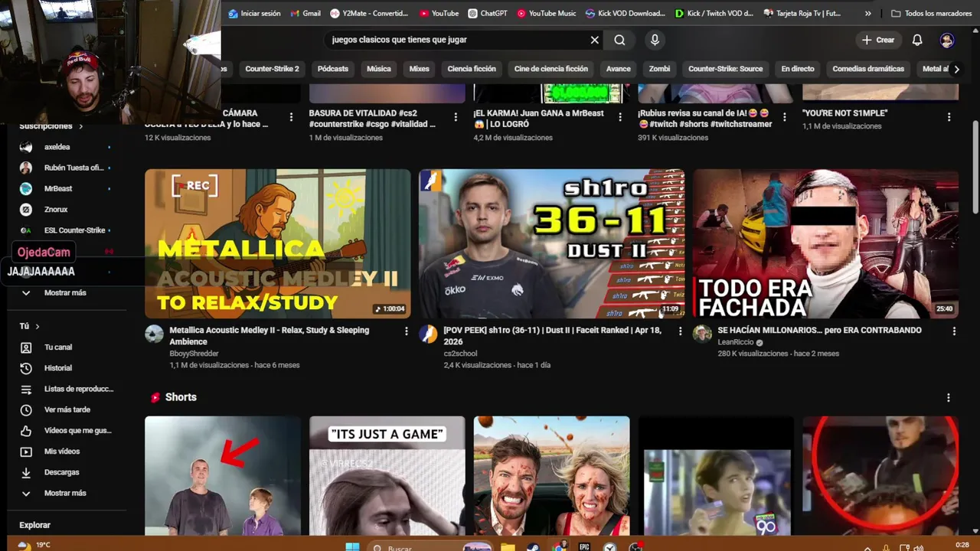The width and height of the screenshot is (980, 551).
Task: Select the Ciencia ficción filter chip
Action: click(472, 69)
